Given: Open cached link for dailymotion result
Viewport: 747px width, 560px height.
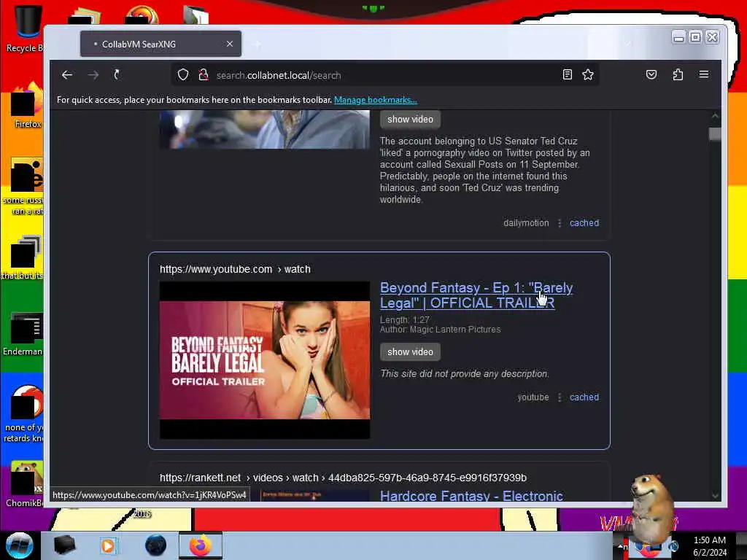Looking at the screenshot, I should pyautogui.click(x=584, y=223).
